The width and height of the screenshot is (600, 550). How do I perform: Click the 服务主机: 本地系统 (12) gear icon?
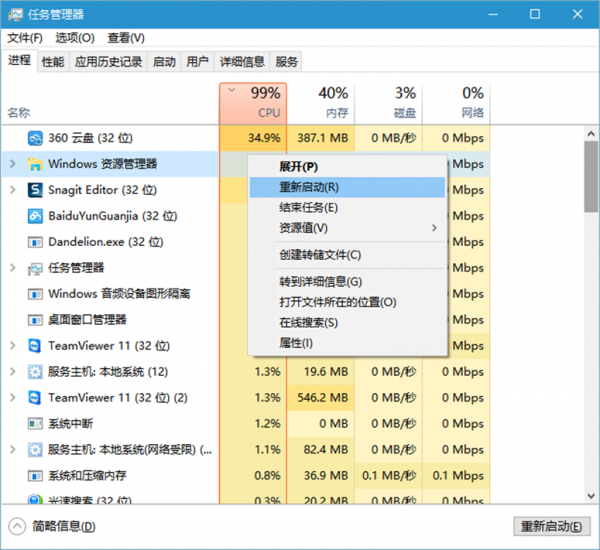35,372
